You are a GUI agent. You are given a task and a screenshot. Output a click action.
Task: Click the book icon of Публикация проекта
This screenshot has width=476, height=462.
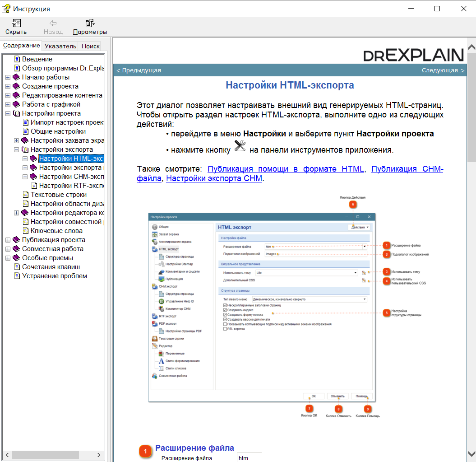16,240
